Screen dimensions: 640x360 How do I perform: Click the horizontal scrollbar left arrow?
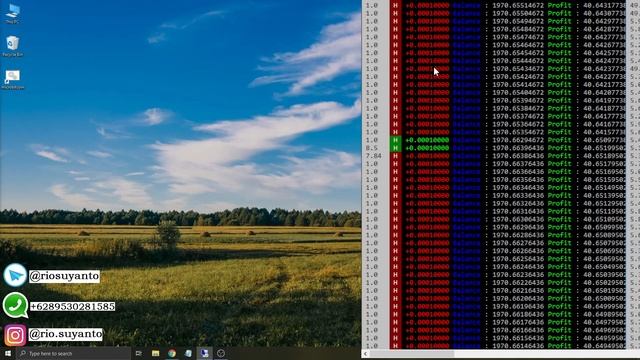click(365, 354)
